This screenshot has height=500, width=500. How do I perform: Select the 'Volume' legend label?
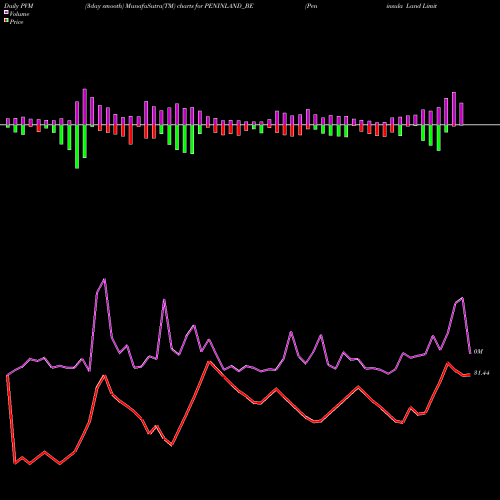point(19,14)
